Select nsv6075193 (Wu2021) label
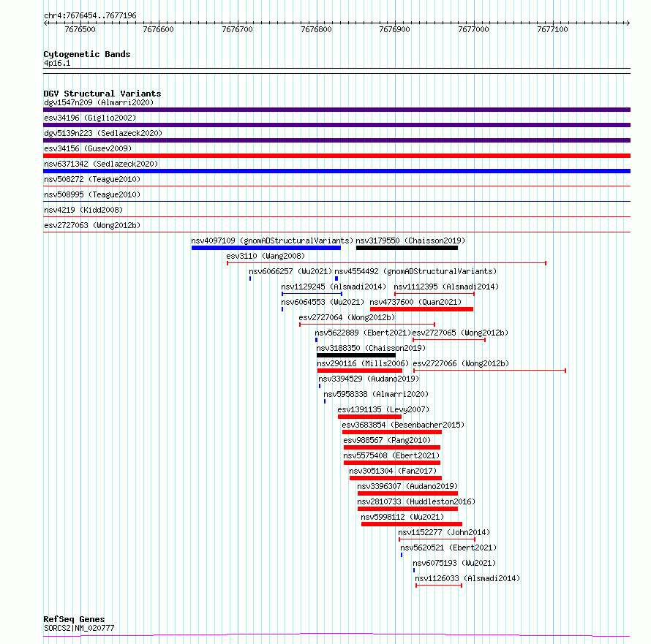This screenshot has height=644, width=651. (454, 563)
